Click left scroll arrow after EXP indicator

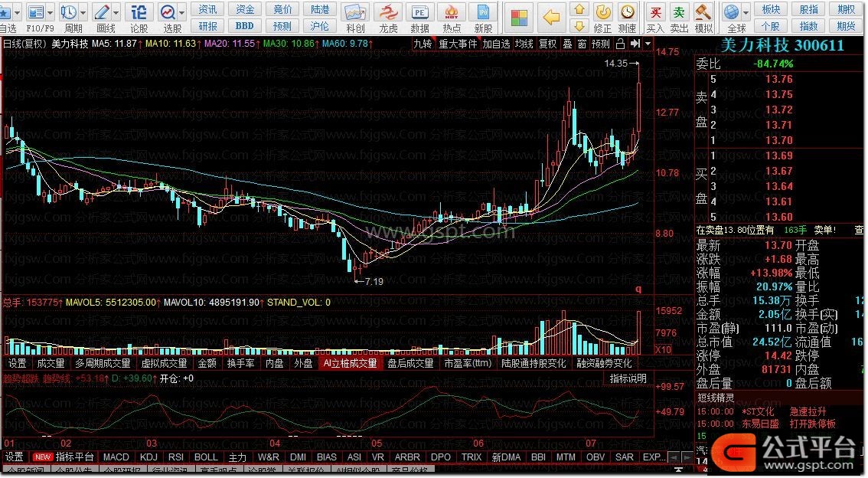674,457
